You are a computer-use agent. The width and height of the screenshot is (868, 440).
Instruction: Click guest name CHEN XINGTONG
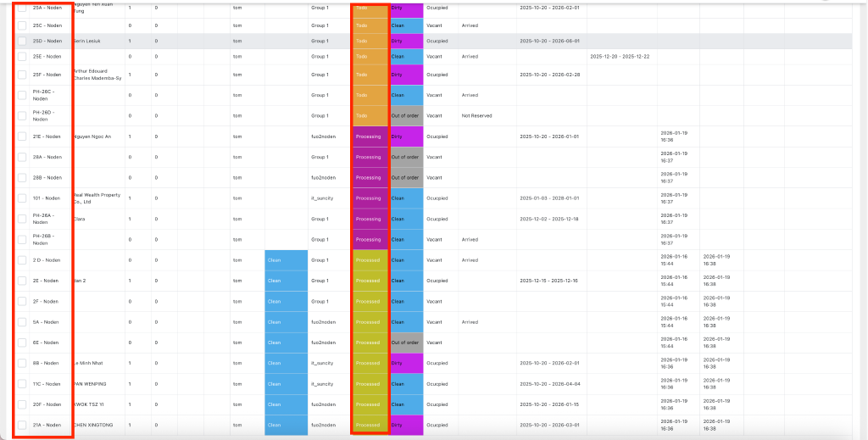pos(93,425)
